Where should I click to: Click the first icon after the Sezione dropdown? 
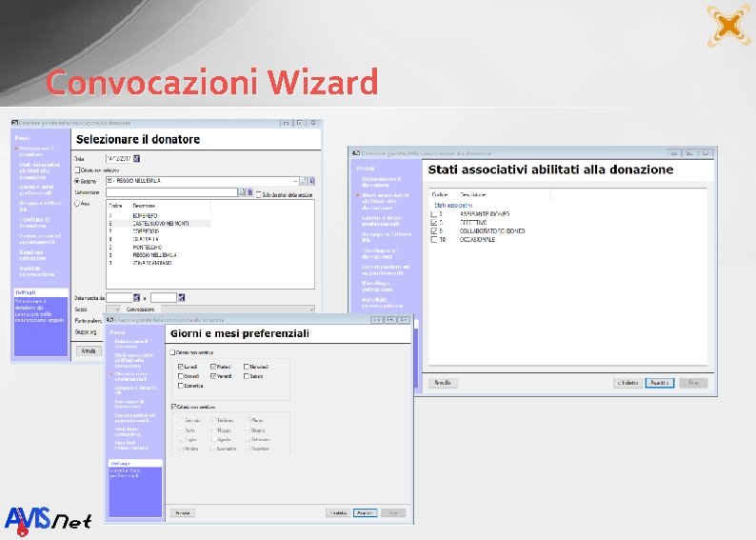304,181
